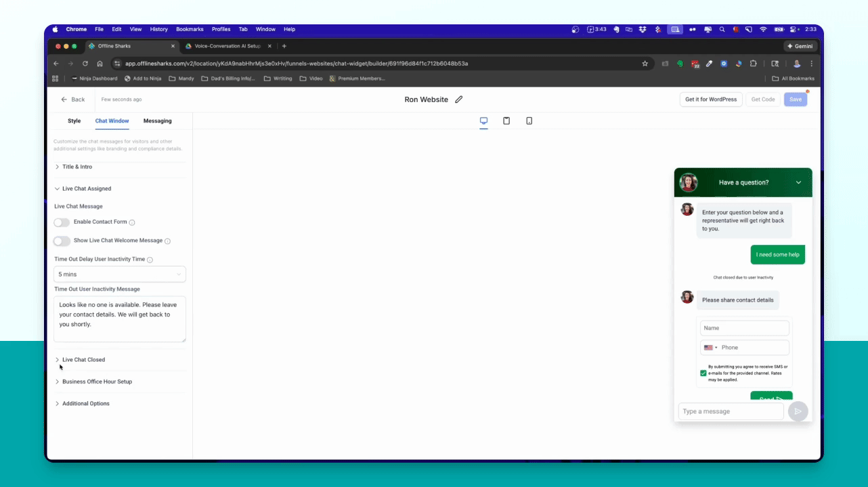Open Ninja Dashboard bookmark
868x487 pixels.
pos(94,78)
